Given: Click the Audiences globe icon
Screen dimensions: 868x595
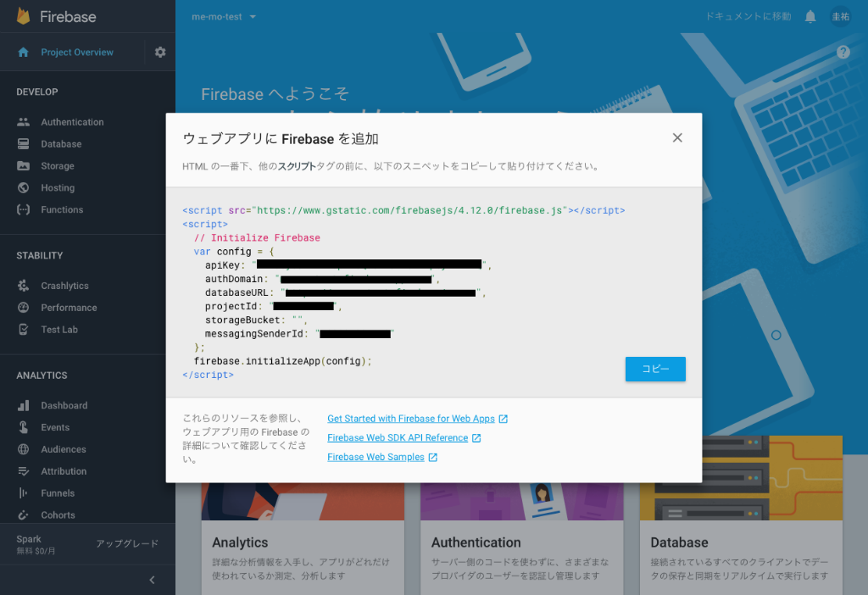Looking at the screenshot, I should click(23, 449).
